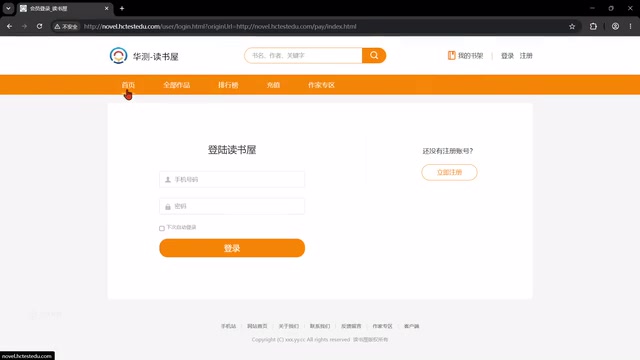Open 联系我们 footer link

tap(320, 326)
